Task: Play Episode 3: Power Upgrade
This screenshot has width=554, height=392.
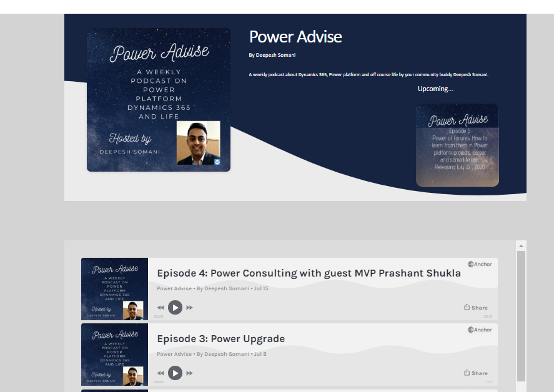Action: point(175,373)
